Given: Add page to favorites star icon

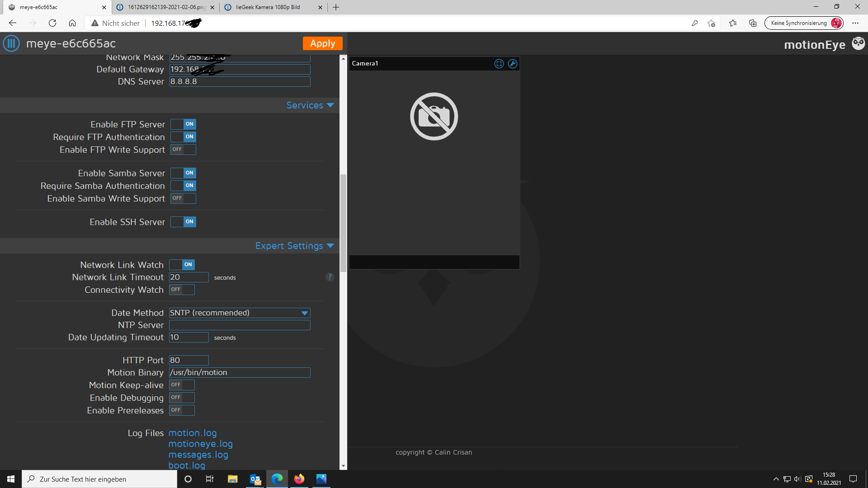Looking at the screenshot, I should [711, 23].
